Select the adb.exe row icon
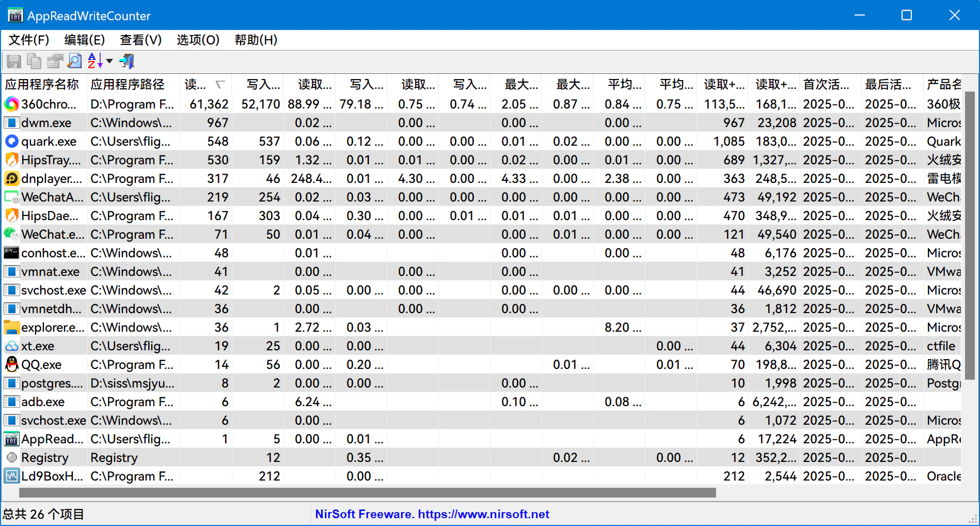 coord(11,402)
